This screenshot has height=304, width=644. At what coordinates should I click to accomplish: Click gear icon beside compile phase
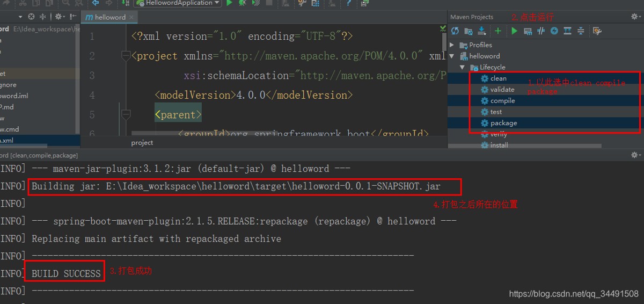(485, 101)
